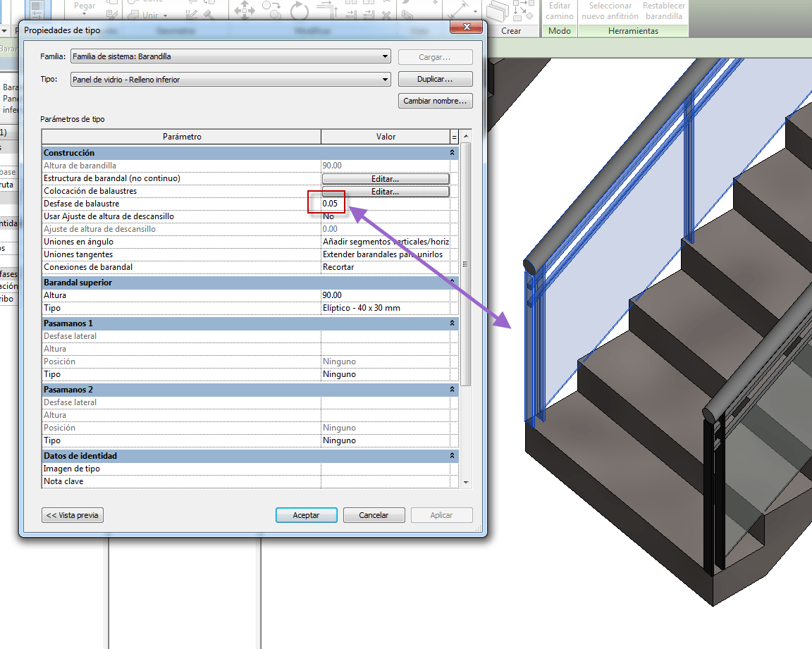The height and width of the screenshot is (649, 812).
Task: Select the Desfase de balaustre row label
Action: point(81,204)
